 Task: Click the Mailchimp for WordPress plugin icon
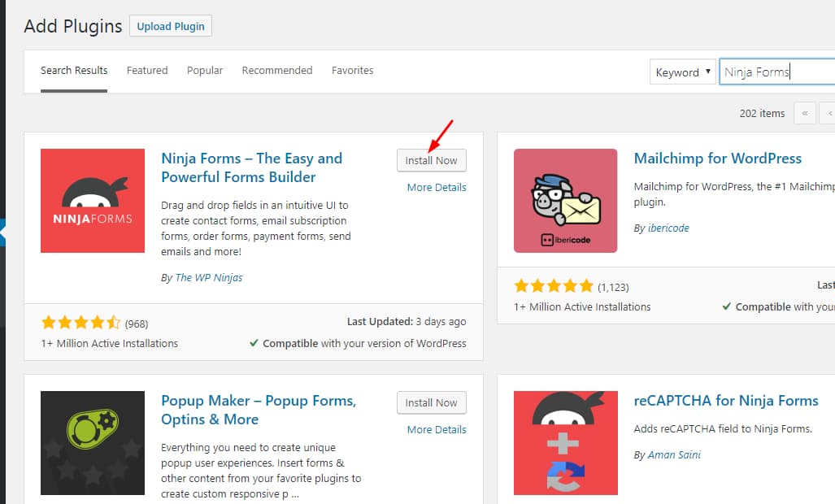[565, 201]
